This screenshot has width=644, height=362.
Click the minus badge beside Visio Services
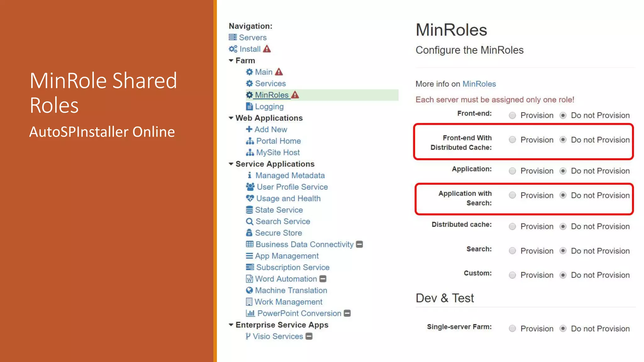(309, 336)
